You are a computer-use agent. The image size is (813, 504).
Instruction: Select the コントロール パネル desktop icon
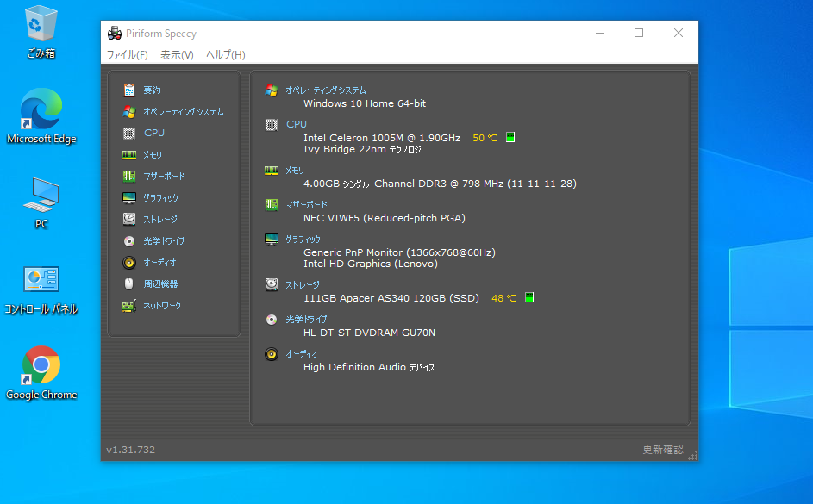(x=41, y=290)
